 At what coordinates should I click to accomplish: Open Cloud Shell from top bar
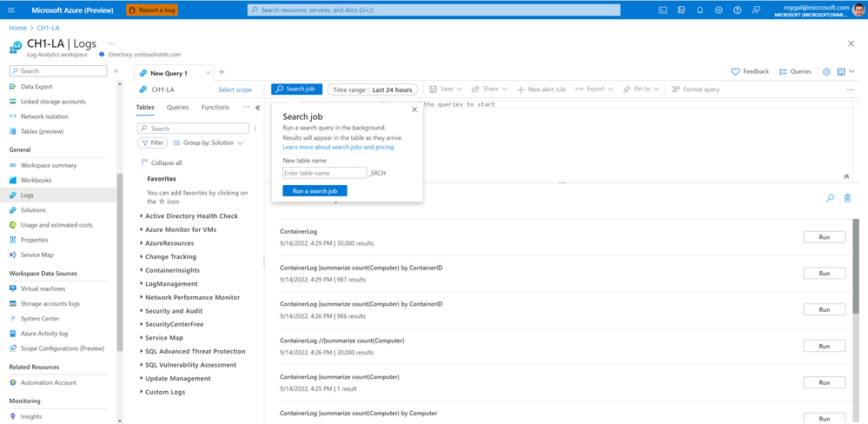[663, 10]
